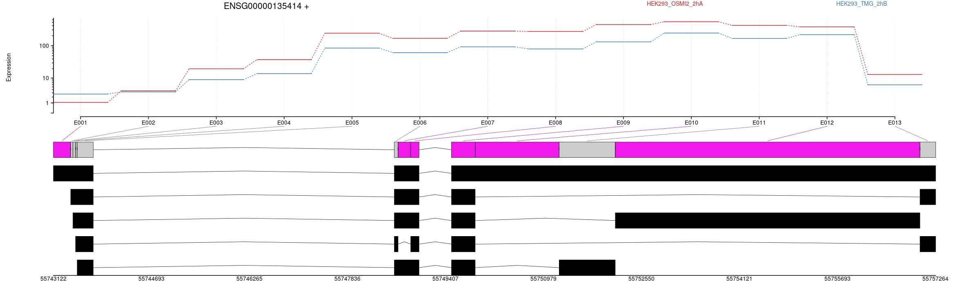Select the HEK293_OSMI2_2hA legend label

tap(675, 4)
